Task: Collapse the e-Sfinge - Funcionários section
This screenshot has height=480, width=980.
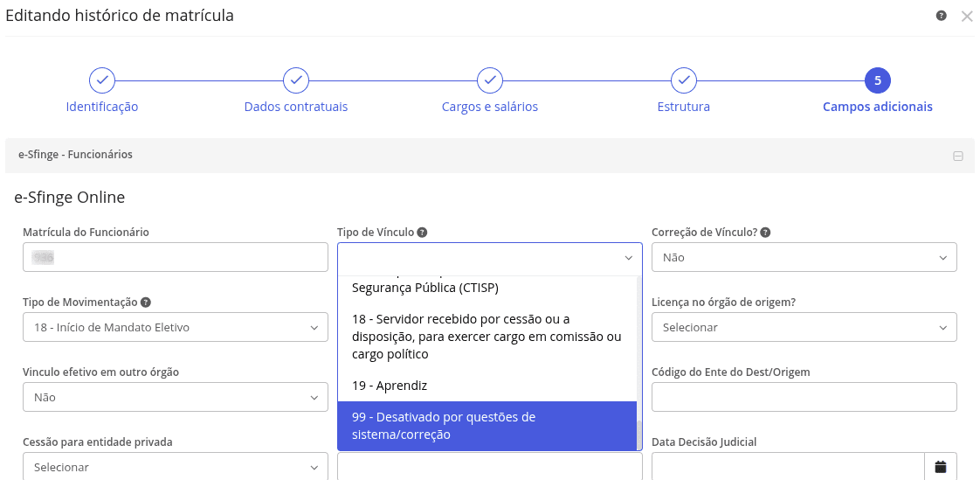Action: 957,156
